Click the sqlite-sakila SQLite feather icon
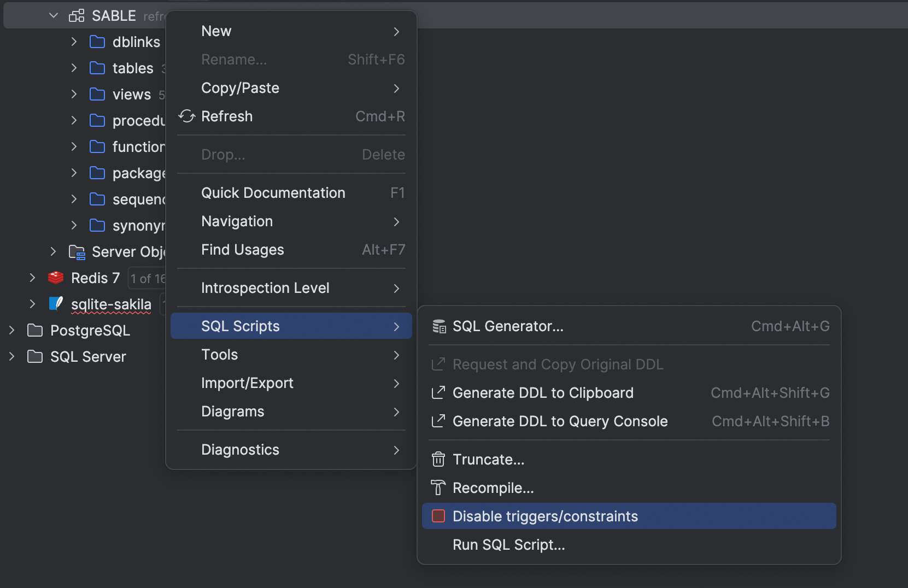The image size is (908, 588). 56,304
